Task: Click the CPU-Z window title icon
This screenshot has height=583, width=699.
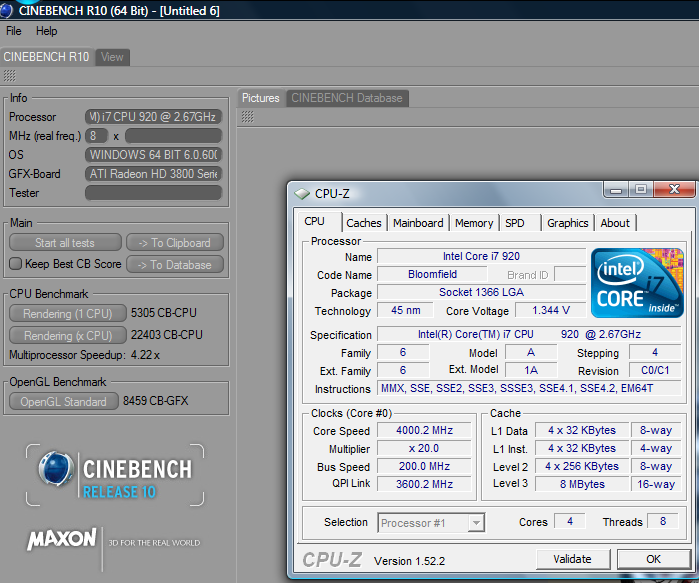Action: tap(302, 194)
